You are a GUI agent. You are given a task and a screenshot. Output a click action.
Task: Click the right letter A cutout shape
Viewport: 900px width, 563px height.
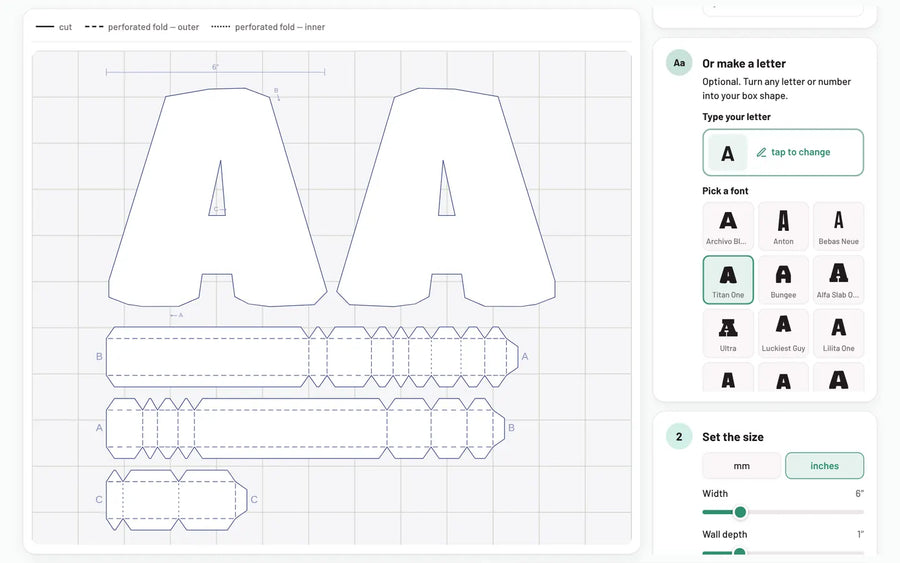click(x=446, y=197)
